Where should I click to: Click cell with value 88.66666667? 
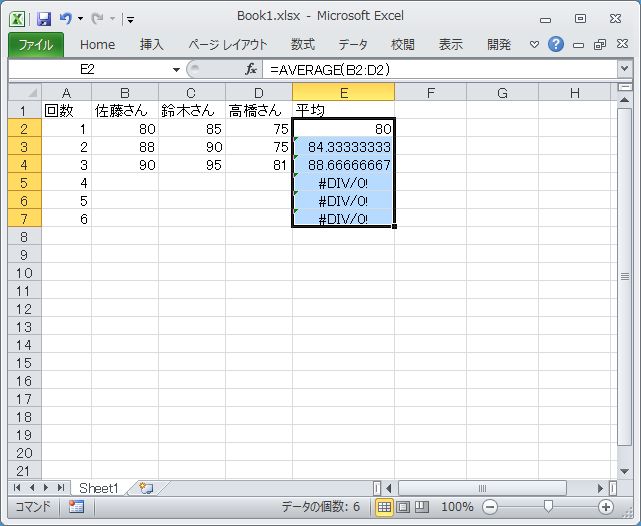(x=343, y=164)
